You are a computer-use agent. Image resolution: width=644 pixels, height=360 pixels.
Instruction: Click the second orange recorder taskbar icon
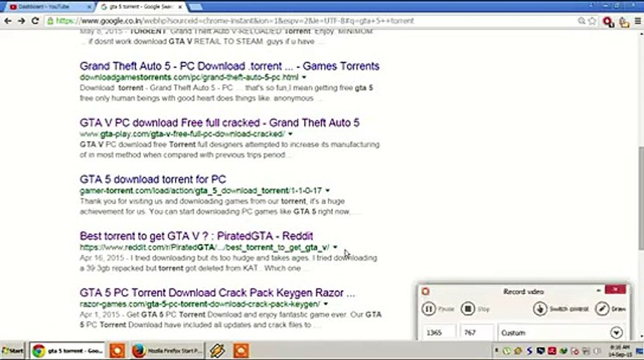pyautogui.click(x=241, y=350)
